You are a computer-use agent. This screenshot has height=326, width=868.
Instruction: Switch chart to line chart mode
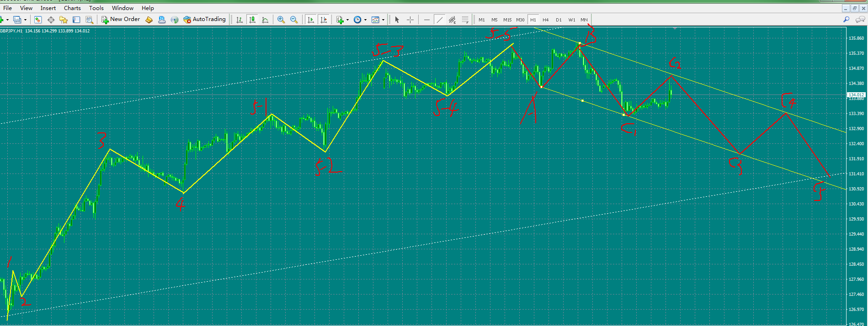(x=265, y=20)
